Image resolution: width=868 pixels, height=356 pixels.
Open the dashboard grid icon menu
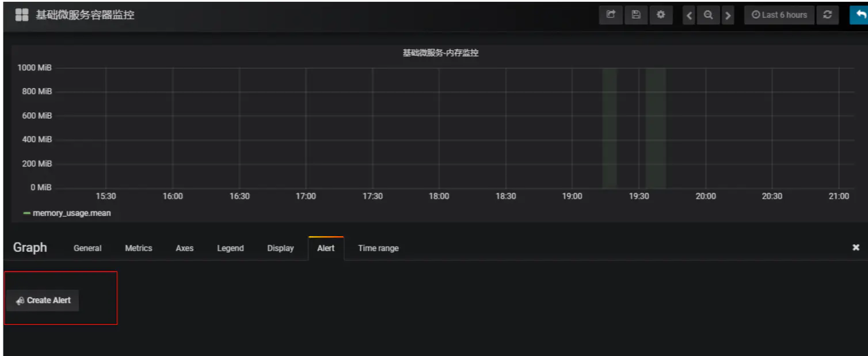(x=21, y=15)
